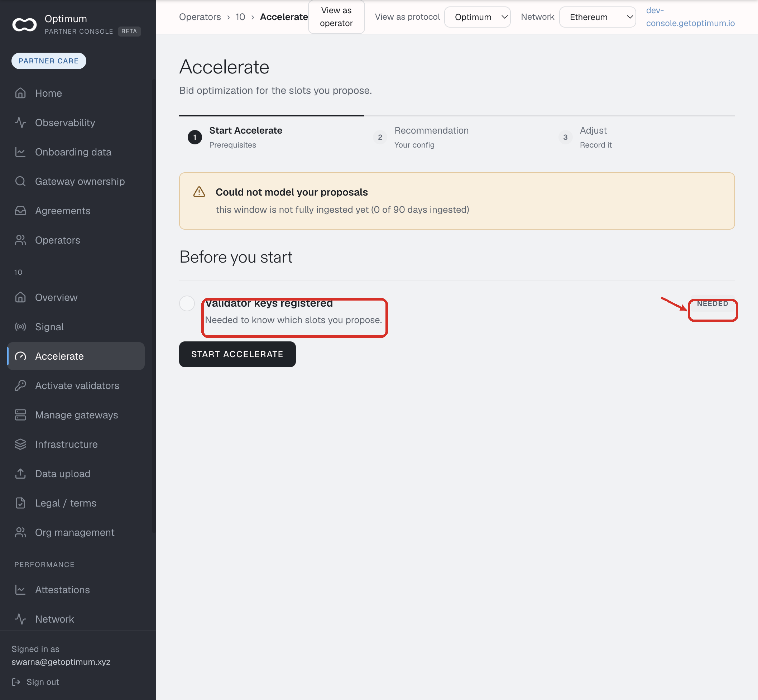Click the Signal broadcast icon
Screen dimensions: 758x700
coord(20,326)
